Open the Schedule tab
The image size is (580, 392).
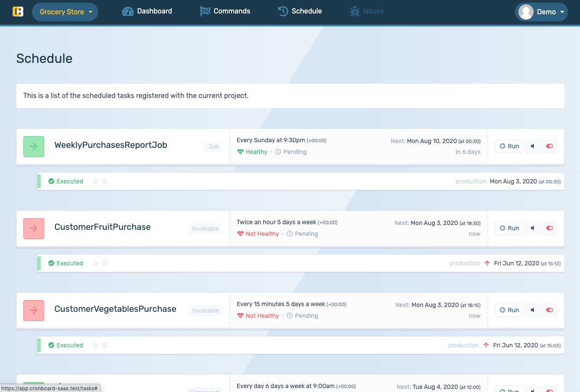300,11
